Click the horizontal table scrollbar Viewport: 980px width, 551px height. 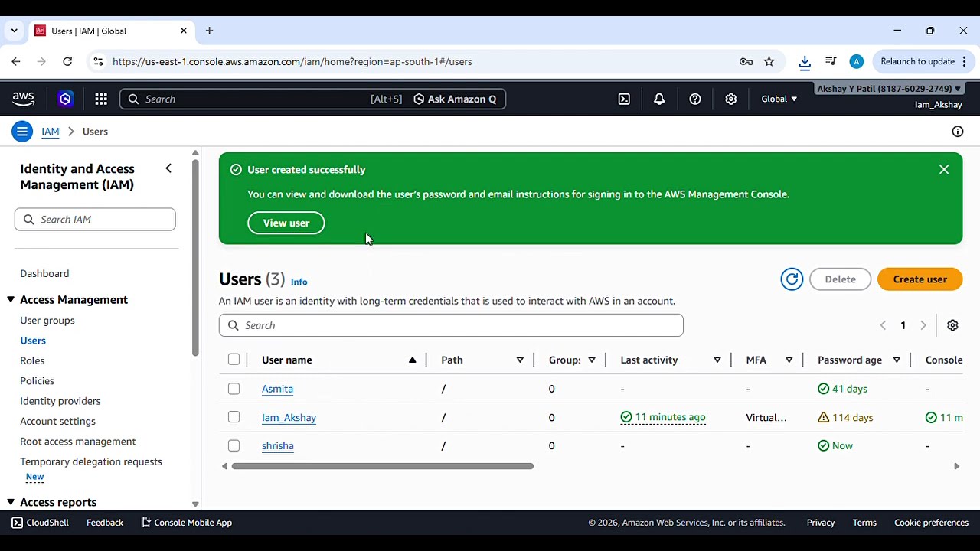382,466
